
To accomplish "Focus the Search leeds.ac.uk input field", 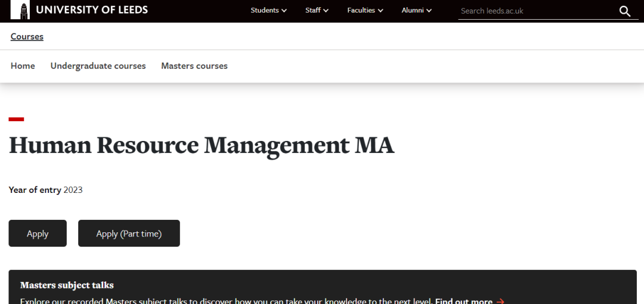I will [534, 11].
